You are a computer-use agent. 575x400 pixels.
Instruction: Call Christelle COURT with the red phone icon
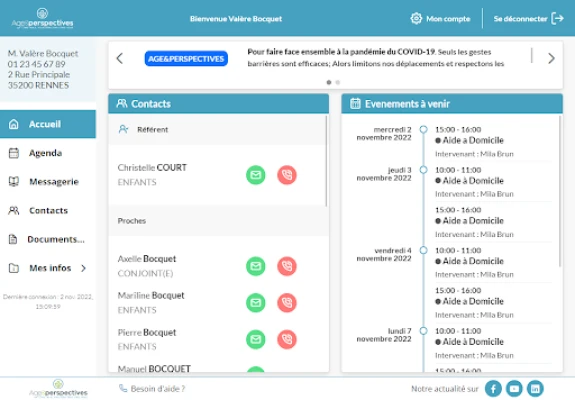(x=287, y=175)
